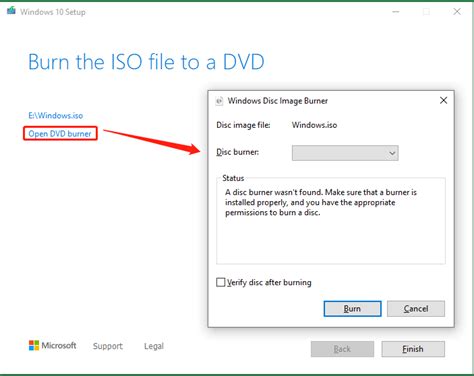The height and width of the screenshot is (376, 474).
Task: Click the Windows.iso disc image file name
Action: (x=314, y=125)
